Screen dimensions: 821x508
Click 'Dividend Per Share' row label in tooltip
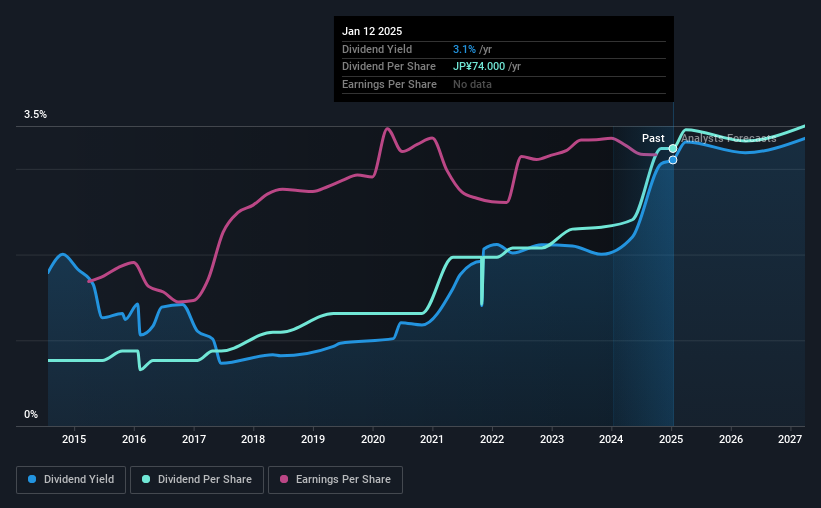tap(389, 67)
